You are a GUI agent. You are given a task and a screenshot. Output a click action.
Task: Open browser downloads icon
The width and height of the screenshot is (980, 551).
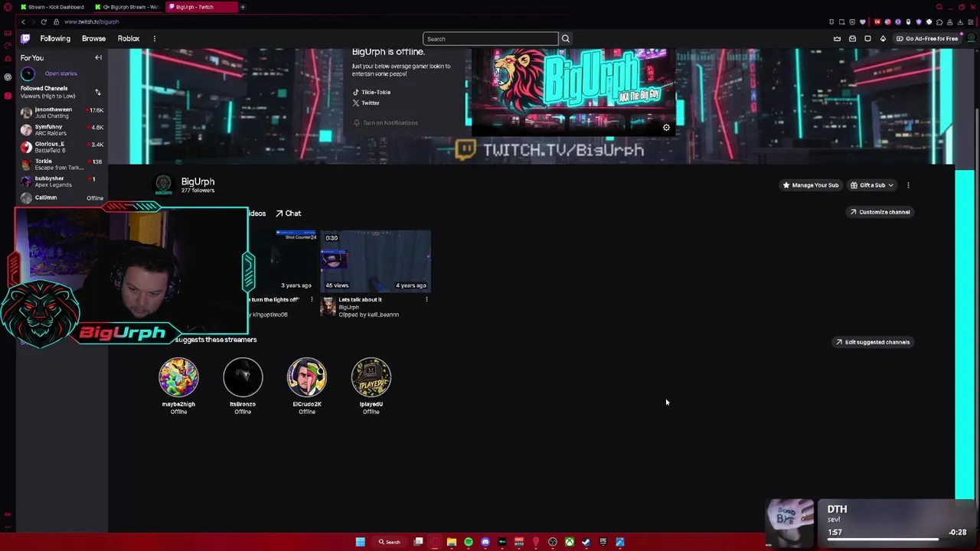coord(961,21)
